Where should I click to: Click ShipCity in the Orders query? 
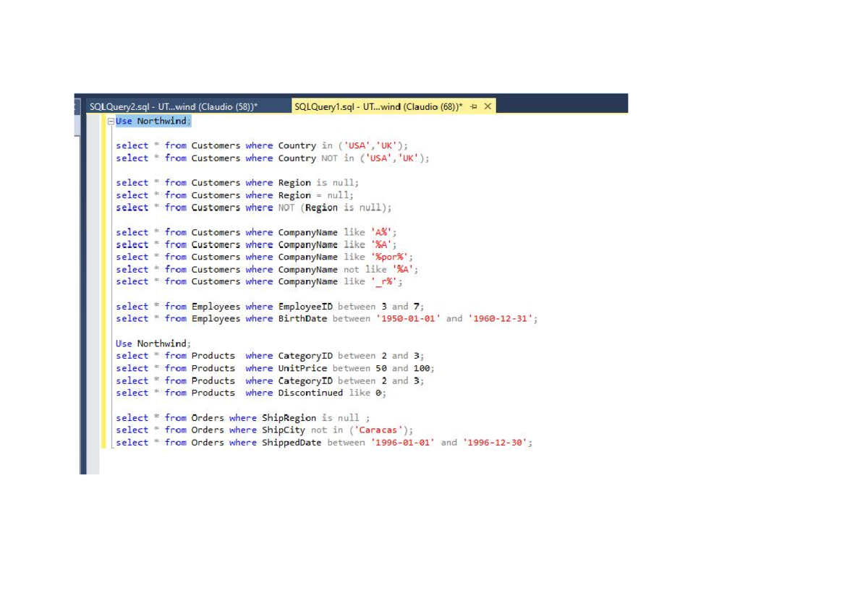284,430
